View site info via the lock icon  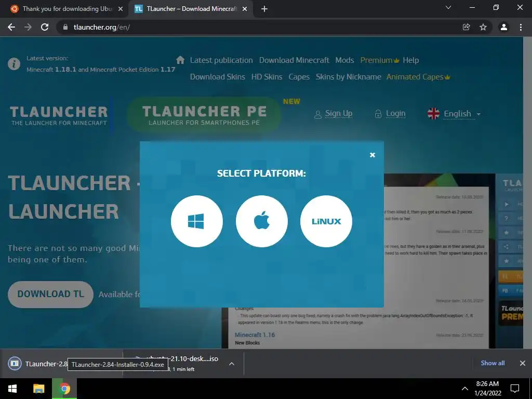[65, 27]
